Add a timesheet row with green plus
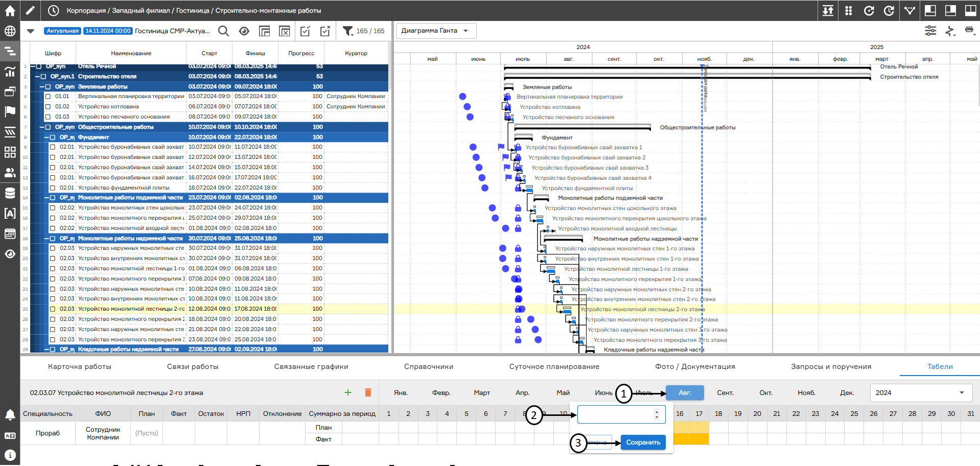 click(x=348, y=392)
